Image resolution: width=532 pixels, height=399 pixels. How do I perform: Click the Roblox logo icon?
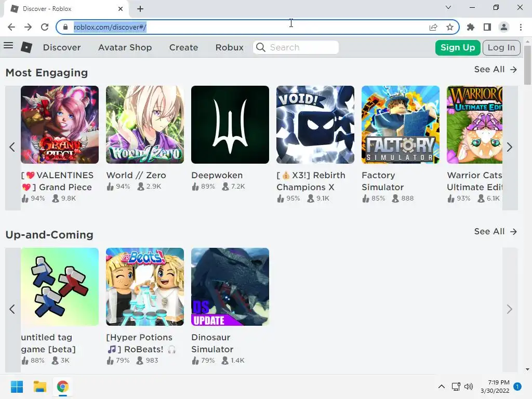pyautogui.click(x=26, y=47)
